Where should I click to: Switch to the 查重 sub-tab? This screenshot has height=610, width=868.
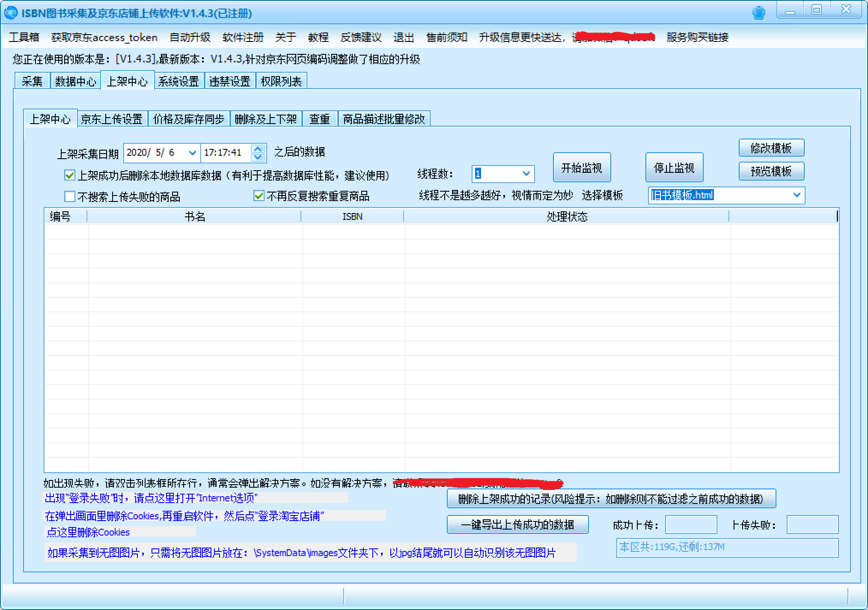(320, 119)
